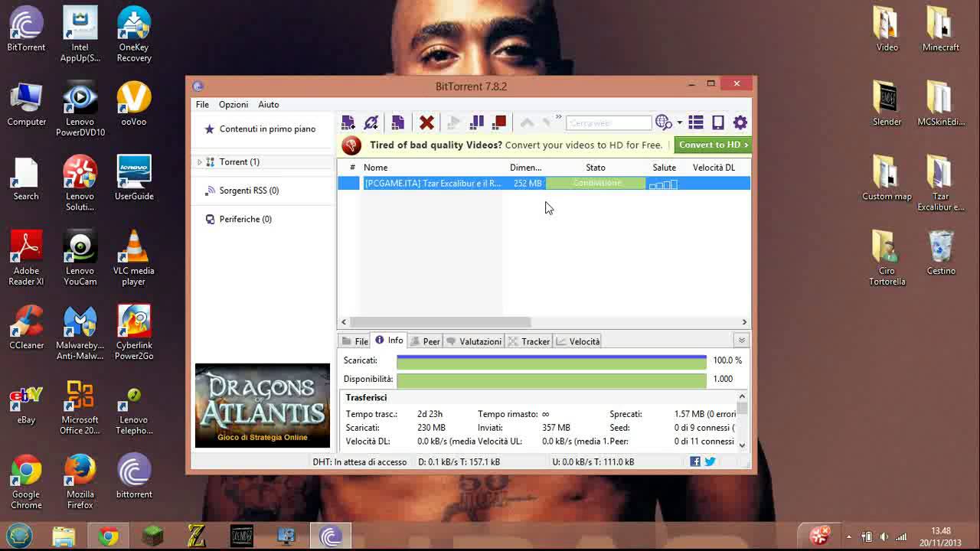Show hidden system tray icons arrow
Viewport: 980px width, 551px height.
[848, 536]
